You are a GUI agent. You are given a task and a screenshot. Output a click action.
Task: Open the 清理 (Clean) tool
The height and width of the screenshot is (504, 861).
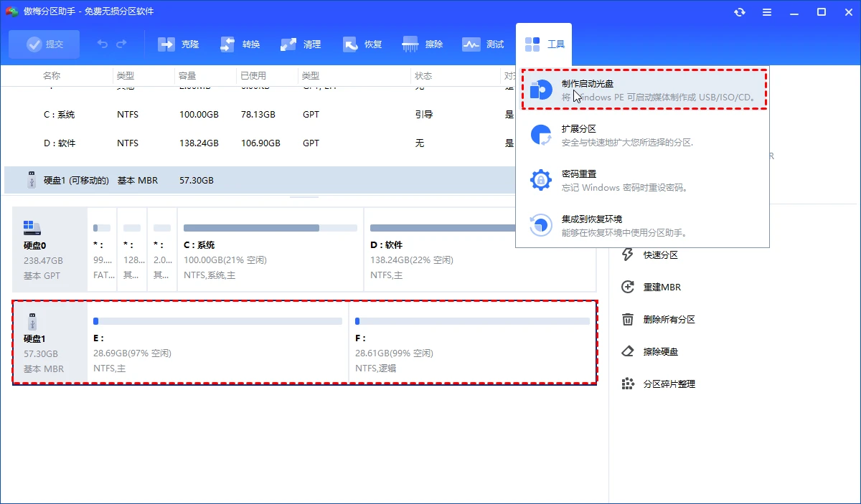click(300, 44)
